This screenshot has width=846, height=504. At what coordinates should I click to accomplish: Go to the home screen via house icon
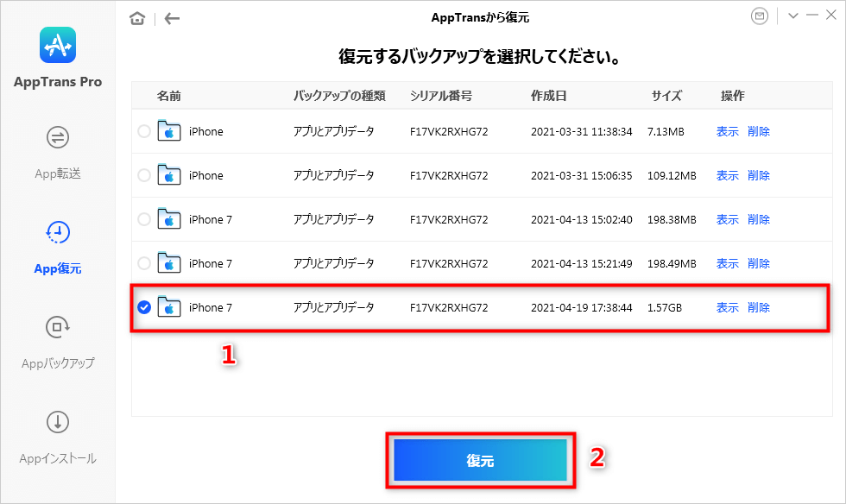tap(136, 16)
